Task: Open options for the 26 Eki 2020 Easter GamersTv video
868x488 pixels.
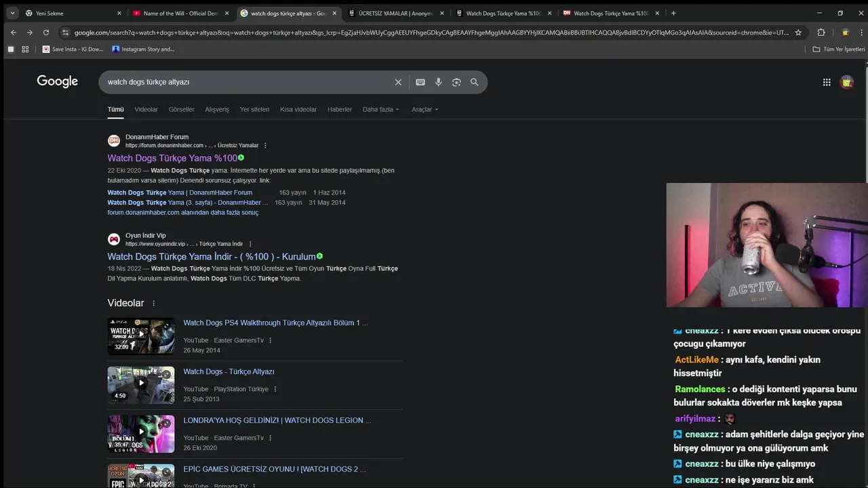Action: (270, 438)
